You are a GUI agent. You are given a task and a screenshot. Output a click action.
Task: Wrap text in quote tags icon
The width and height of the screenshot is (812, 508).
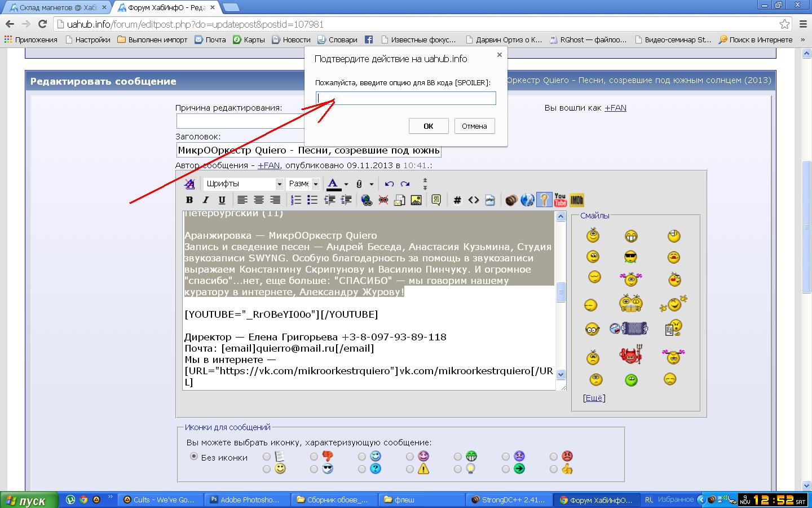pyautogui.click(x=436, y=200)
